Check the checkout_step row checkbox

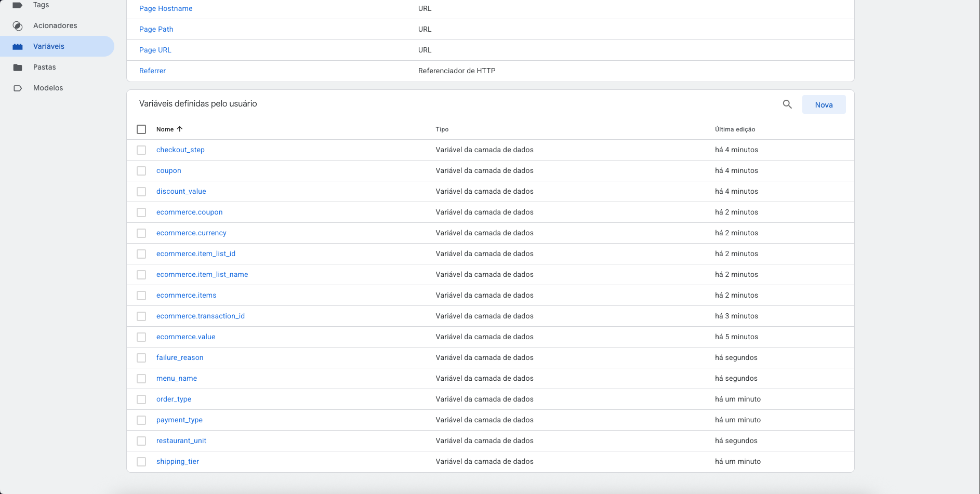pyautogui.click(x=141, y=150)
